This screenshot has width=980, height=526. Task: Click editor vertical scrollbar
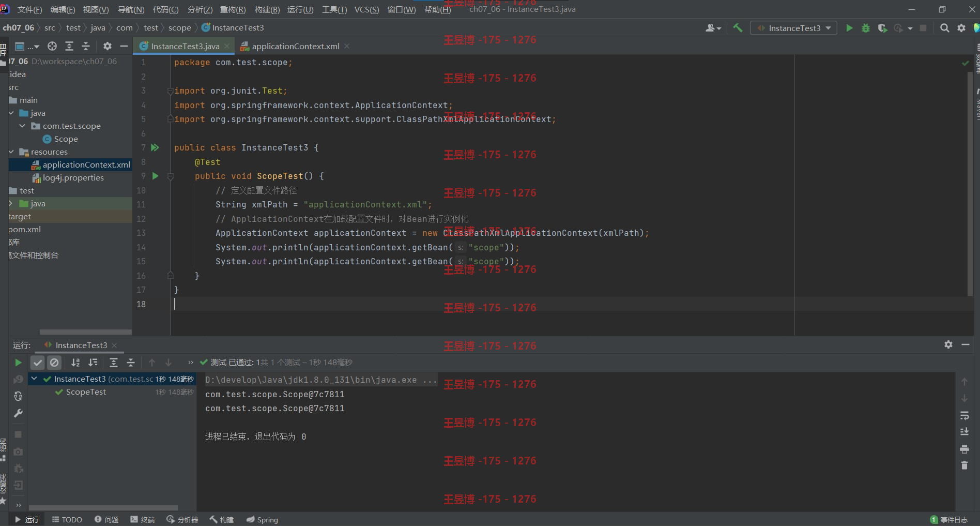pyautogui.click(x=970, y=184)
